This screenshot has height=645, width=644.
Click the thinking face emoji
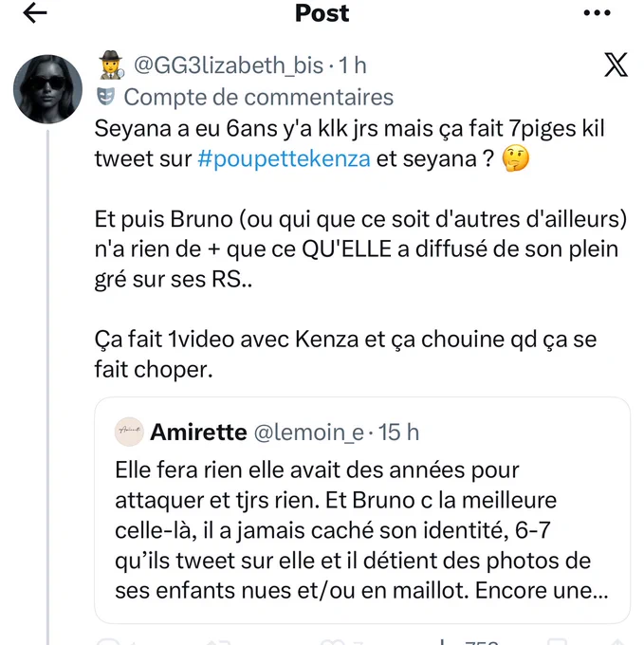pos(516,158)
